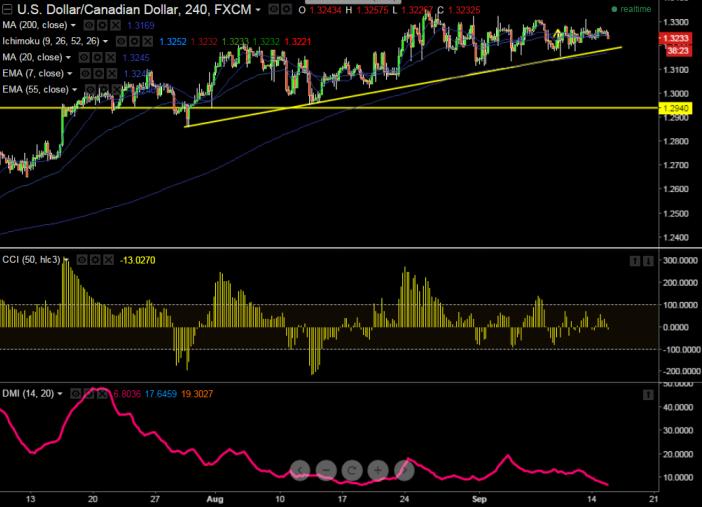The width and height of the screenshot is (702, 507).
Task: Expand the EMA (7, close) dropdown arrow
Action: point(70,74)
